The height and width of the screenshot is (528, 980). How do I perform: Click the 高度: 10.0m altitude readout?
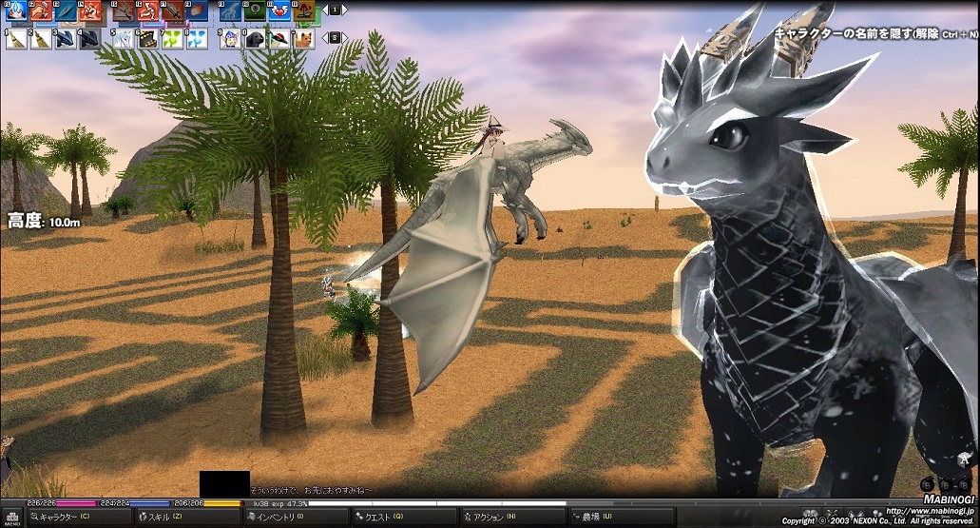tap(45, 221)
